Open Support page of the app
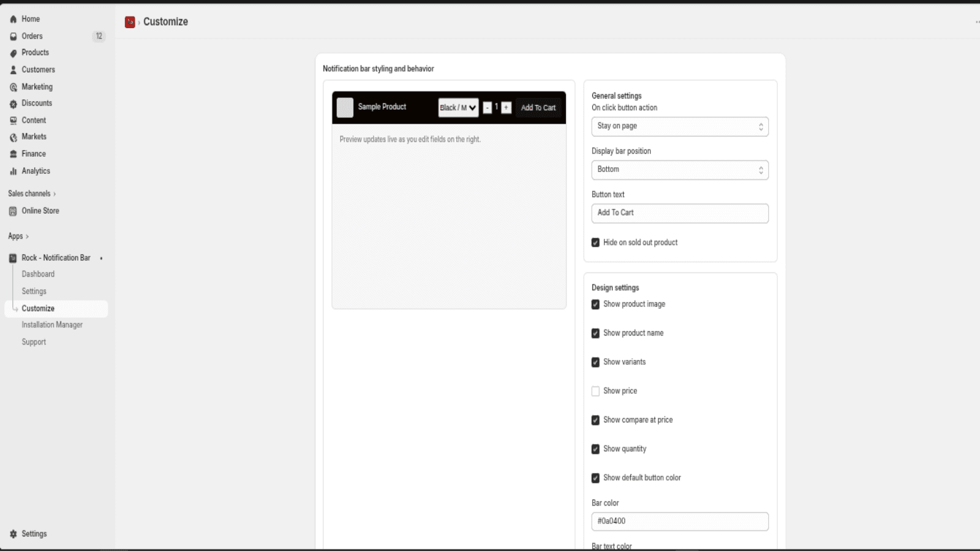This screenshot has height=551, width=980. (34, 343)
